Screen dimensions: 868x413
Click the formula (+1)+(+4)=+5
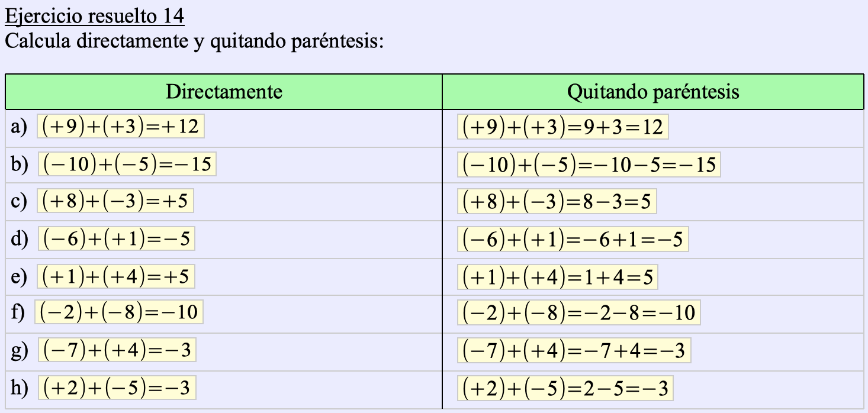[116, 276]
